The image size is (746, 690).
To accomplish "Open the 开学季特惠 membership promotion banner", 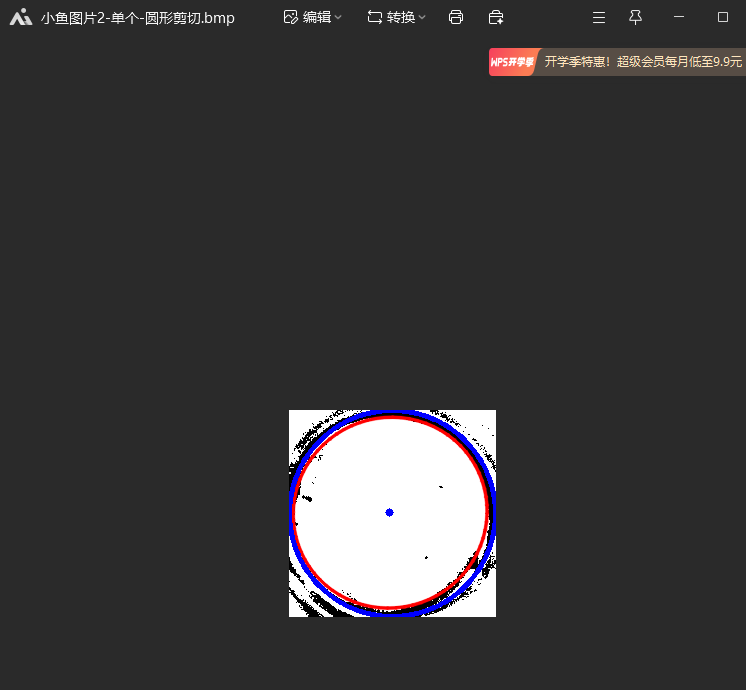I will click(617, 62).
